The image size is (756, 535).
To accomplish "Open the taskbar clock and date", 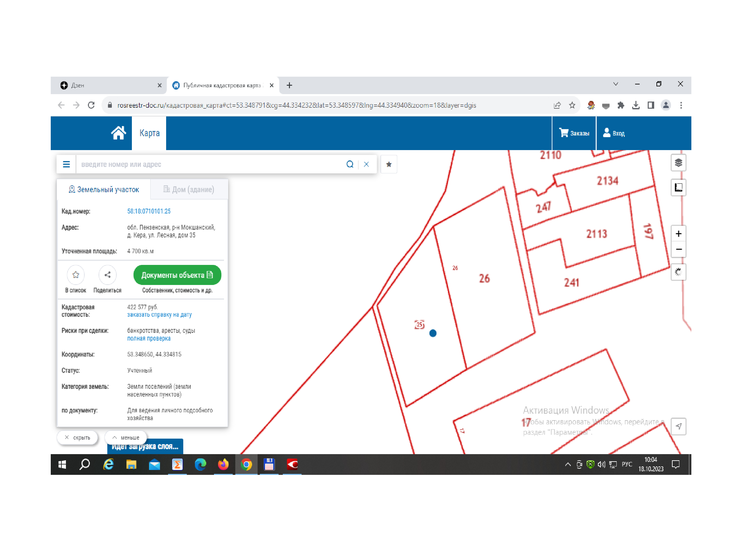I will click(x=651, y=464).
